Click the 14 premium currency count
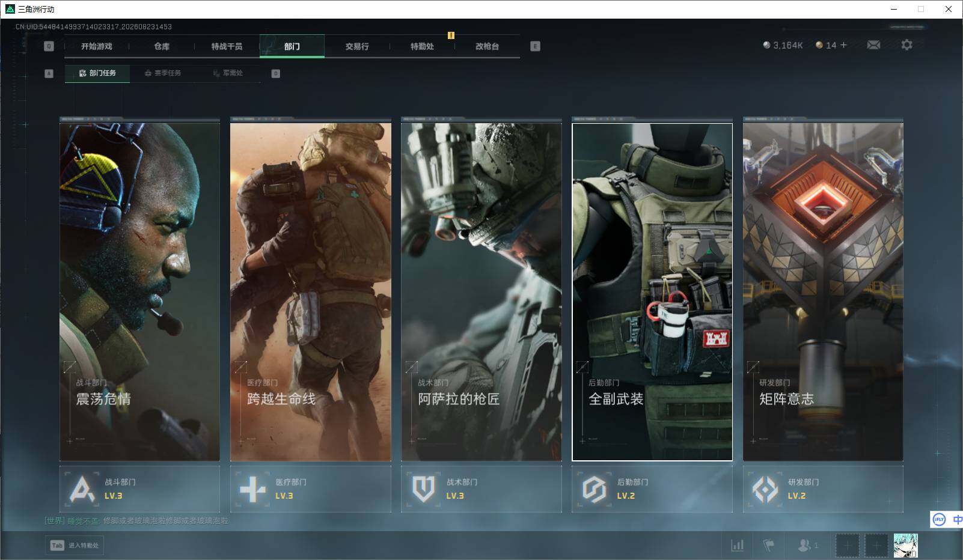Image resolution: width=963 pixels, height=560 pixels. pyautogui.click(x=831, y=45)
